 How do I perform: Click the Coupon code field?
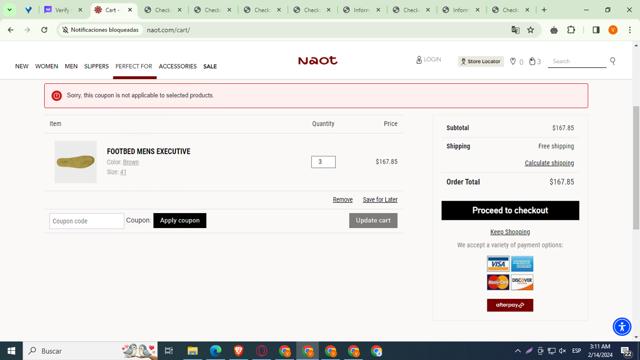pos(87,221)
